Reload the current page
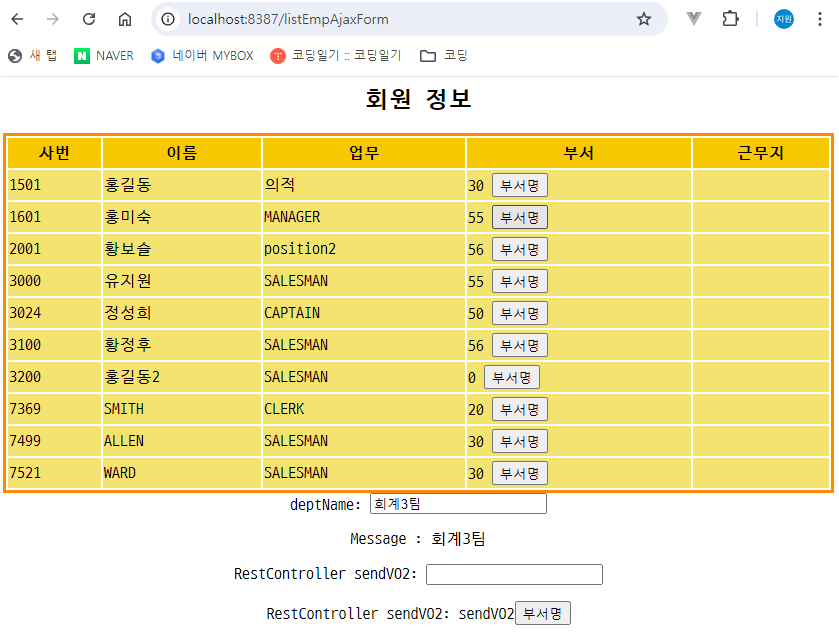 pyautogui.click(x=89, y=19)
